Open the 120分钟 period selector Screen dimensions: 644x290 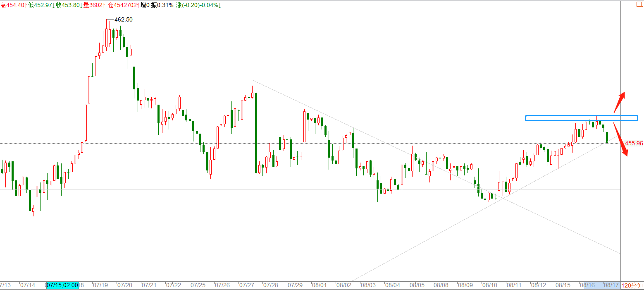point(632,285)
